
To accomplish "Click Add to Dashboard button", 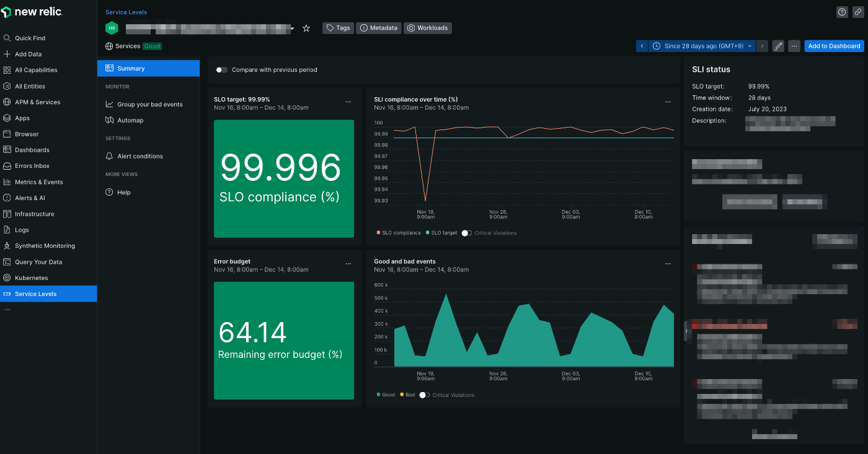I will [834, 46].
